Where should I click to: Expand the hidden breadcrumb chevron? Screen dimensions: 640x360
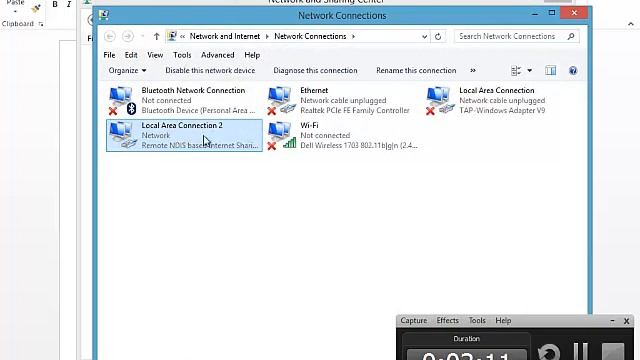(182, 36)
